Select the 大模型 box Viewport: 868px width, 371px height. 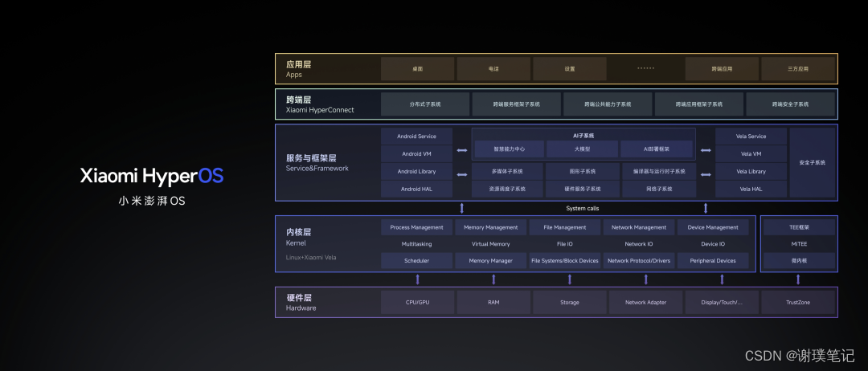583,149
